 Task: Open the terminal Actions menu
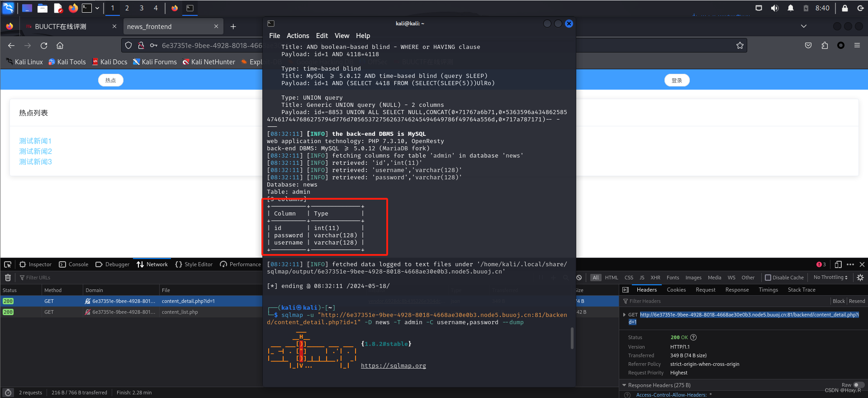coord(298,36)
